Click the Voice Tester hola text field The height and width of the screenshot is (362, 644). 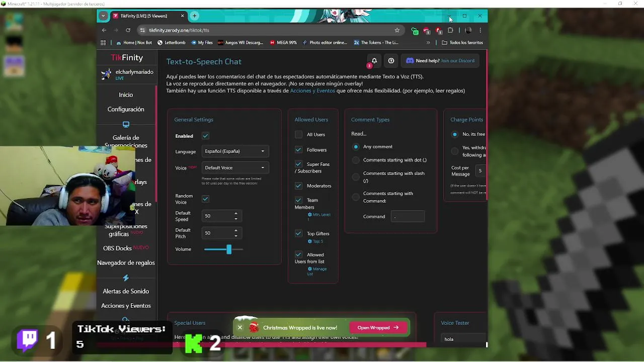(464, 339)
